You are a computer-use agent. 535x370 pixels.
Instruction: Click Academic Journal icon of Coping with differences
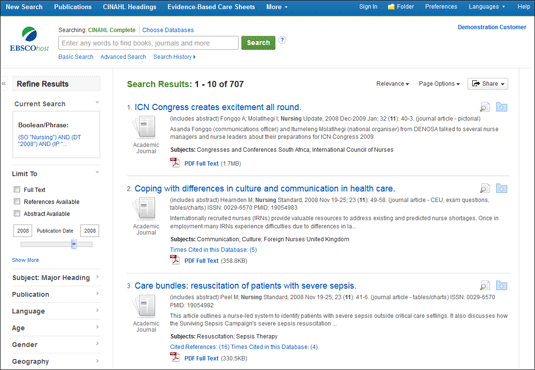click(x=145, y=209)
